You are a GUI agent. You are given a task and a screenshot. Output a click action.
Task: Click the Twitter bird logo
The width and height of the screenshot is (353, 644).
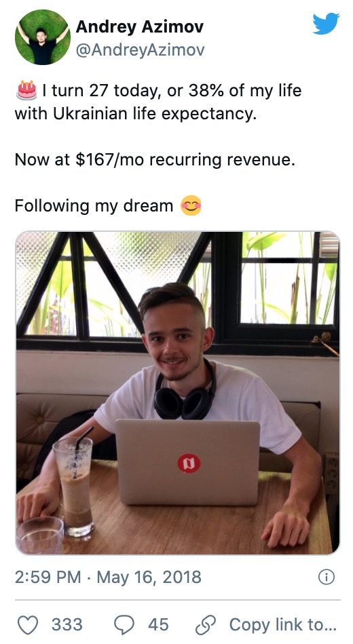click(326, 24)
